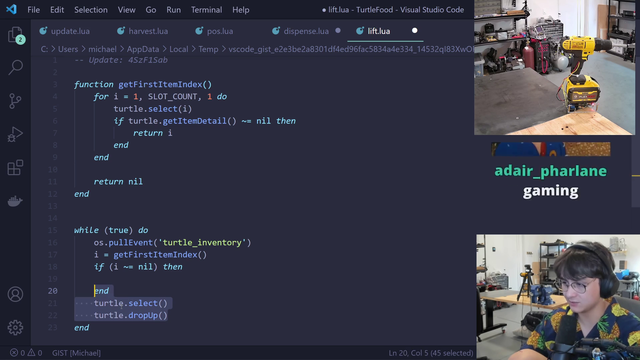Switch to the harvest.lua tab
The image size is (640, 360).
[142, 31]
